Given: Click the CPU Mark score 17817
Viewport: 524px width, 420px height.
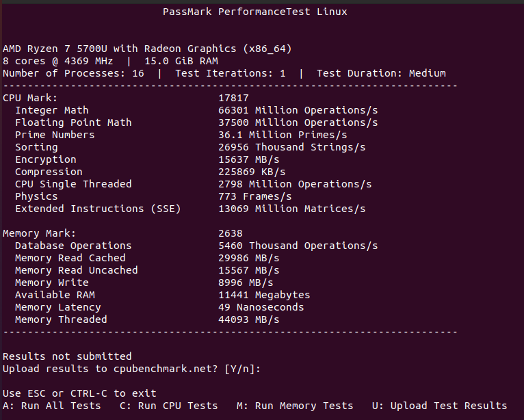Looking at the screenshot, I should 233,98.
